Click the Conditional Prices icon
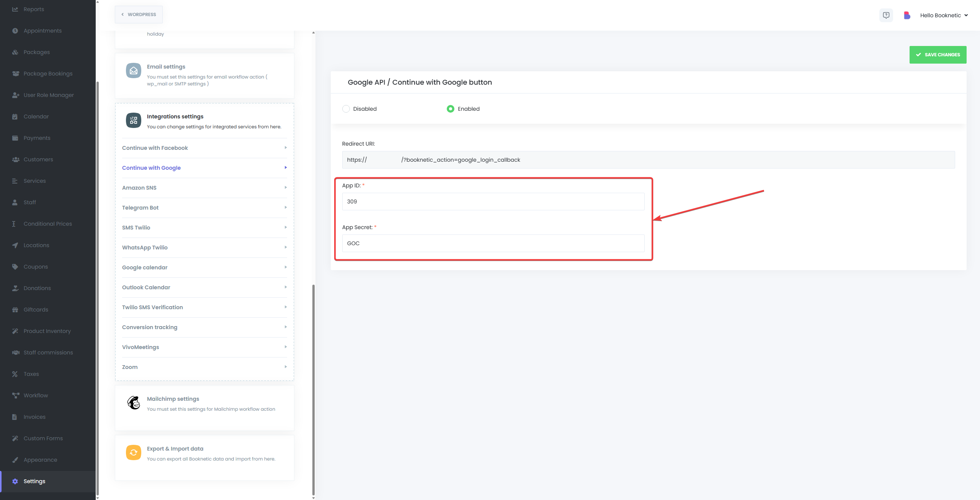 [x=14, y=224]
